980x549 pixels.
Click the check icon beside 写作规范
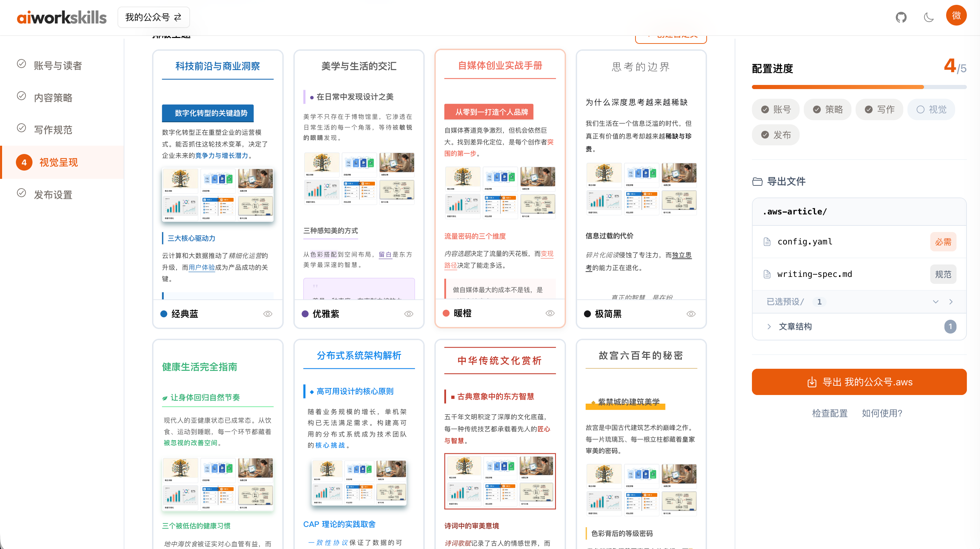click(21, 128)
